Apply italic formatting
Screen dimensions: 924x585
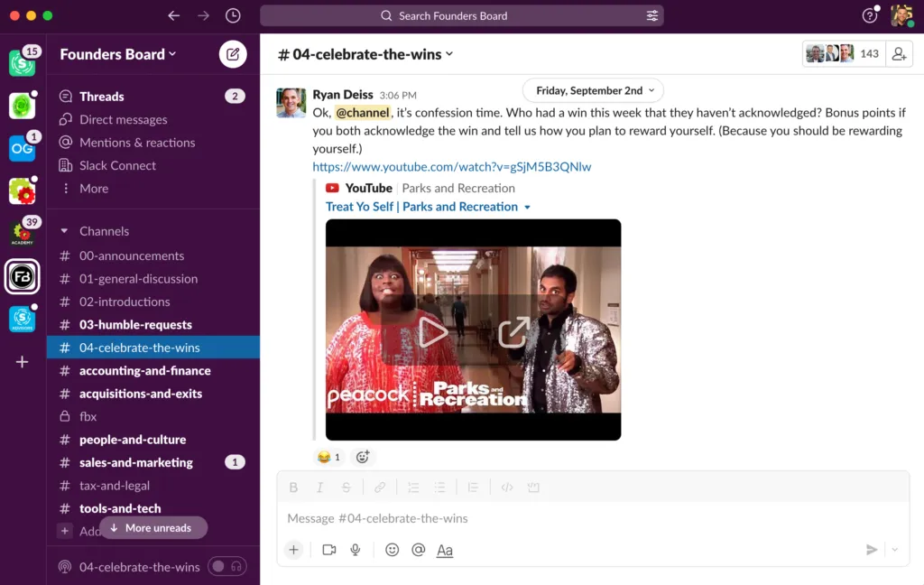[x=319, y=487]
